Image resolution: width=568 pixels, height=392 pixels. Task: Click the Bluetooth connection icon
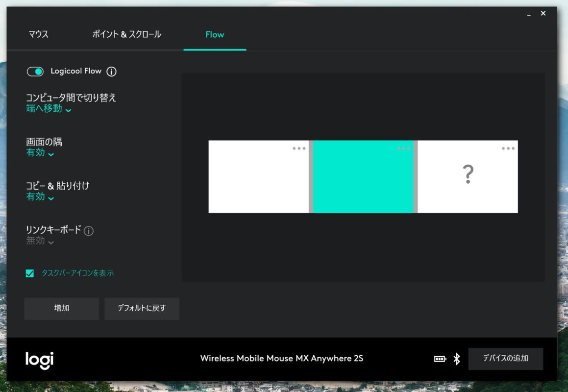(457, 359)
